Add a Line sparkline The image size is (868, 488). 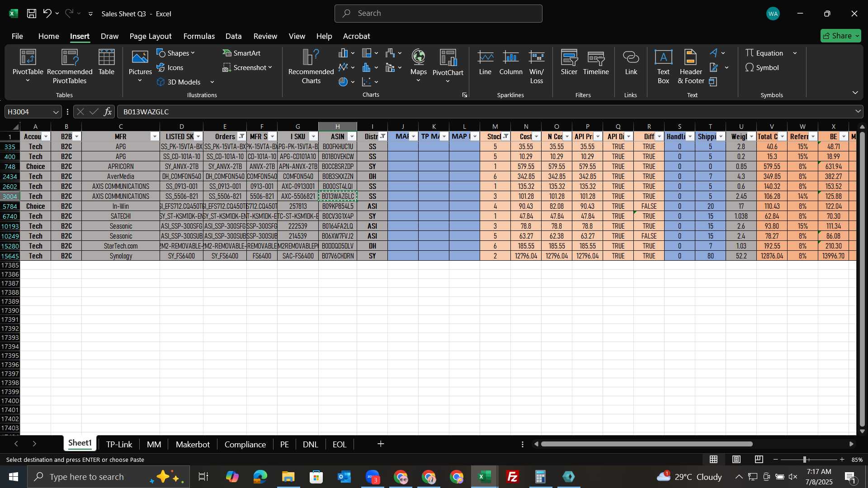[x=485, y=62]
